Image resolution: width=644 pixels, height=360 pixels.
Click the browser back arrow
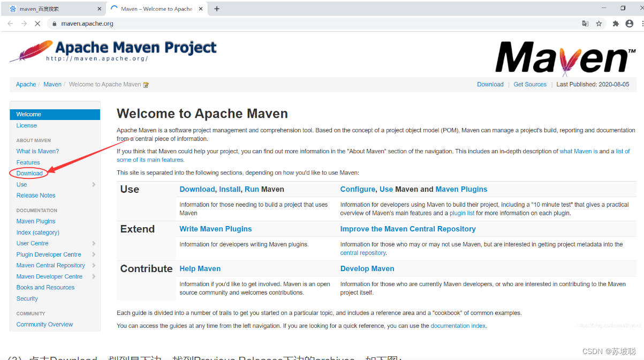coord(10,24)
